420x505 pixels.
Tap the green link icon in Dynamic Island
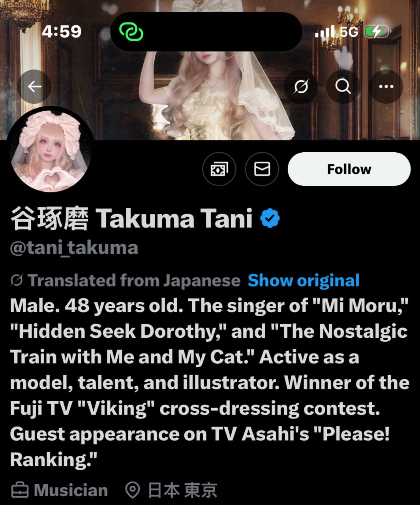[x=131, y=32]
